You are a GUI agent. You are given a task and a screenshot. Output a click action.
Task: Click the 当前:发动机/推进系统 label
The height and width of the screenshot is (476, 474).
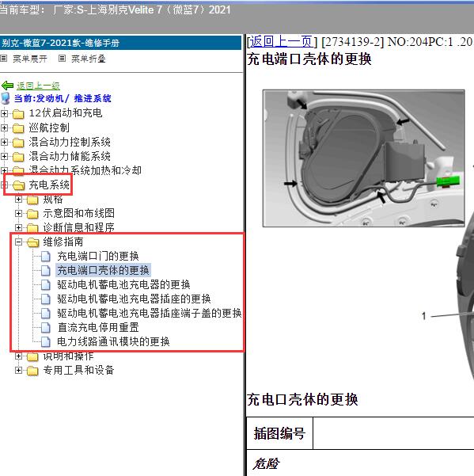pyautogui.click(x=63, y=98)
